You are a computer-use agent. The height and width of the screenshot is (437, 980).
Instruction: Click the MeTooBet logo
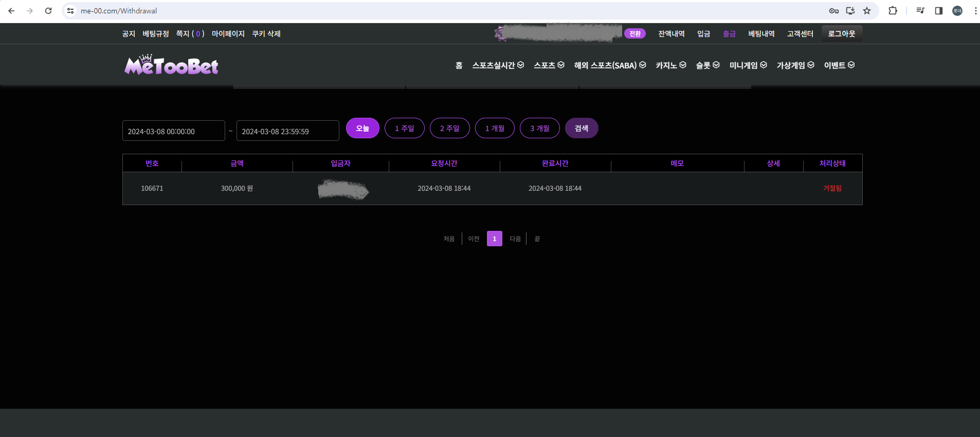tap(171, 65)
